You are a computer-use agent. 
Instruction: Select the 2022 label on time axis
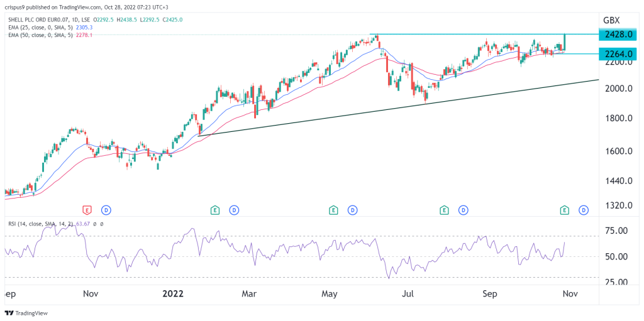175,294
